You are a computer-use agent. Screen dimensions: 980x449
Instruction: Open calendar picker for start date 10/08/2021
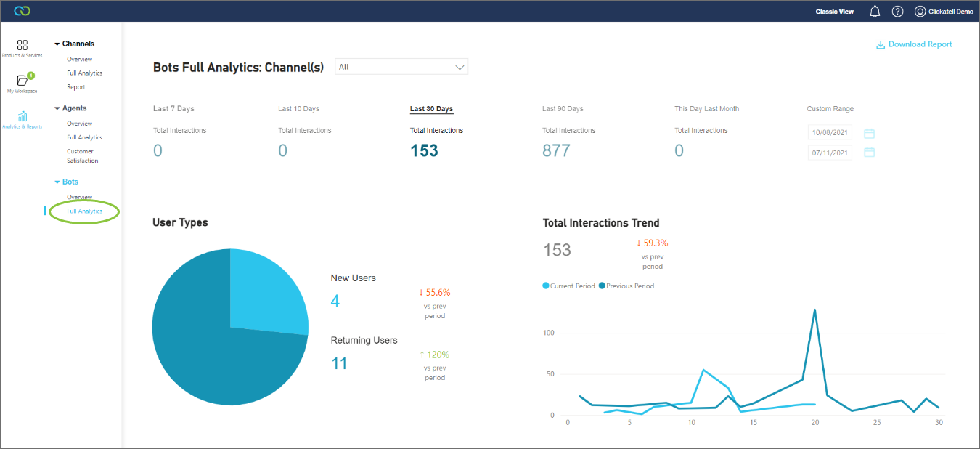point(869,134)
